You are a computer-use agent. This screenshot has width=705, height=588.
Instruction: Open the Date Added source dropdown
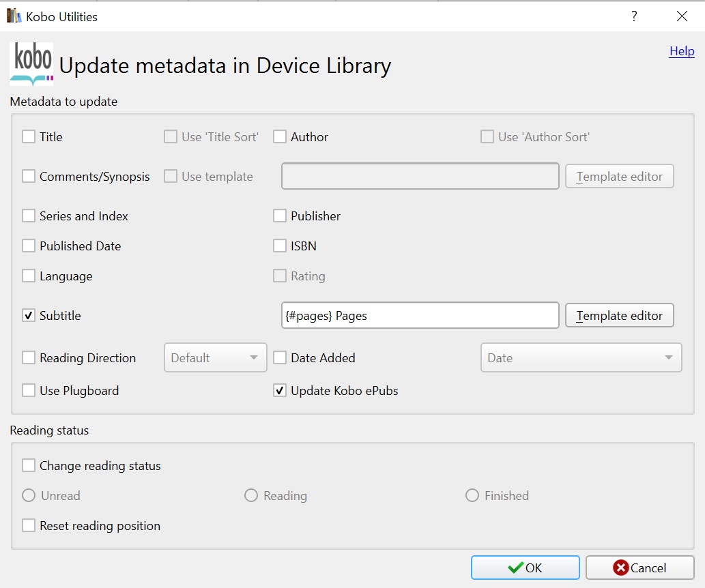(581, 358)
